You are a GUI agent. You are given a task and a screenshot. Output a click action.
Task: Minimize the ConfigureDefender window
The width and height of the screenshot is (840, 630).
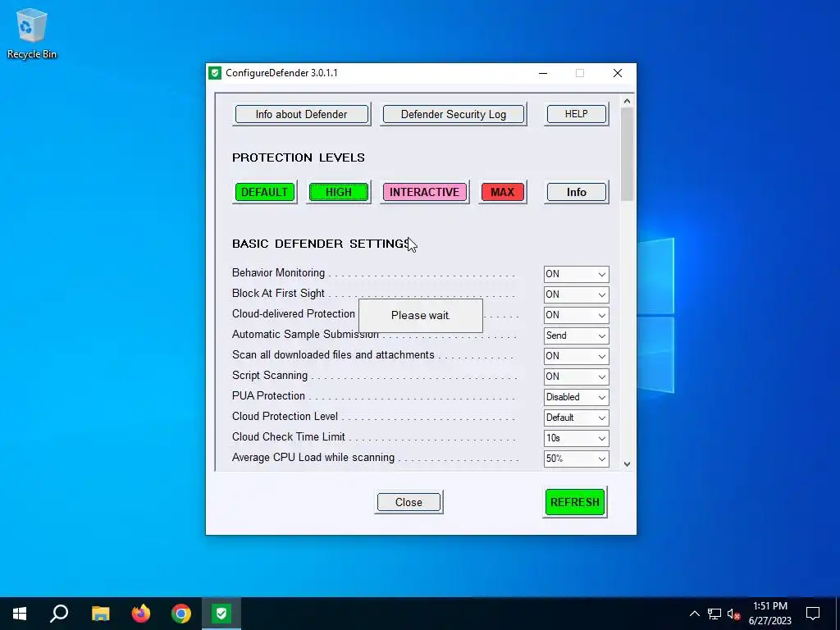click(x=543, y=73)
